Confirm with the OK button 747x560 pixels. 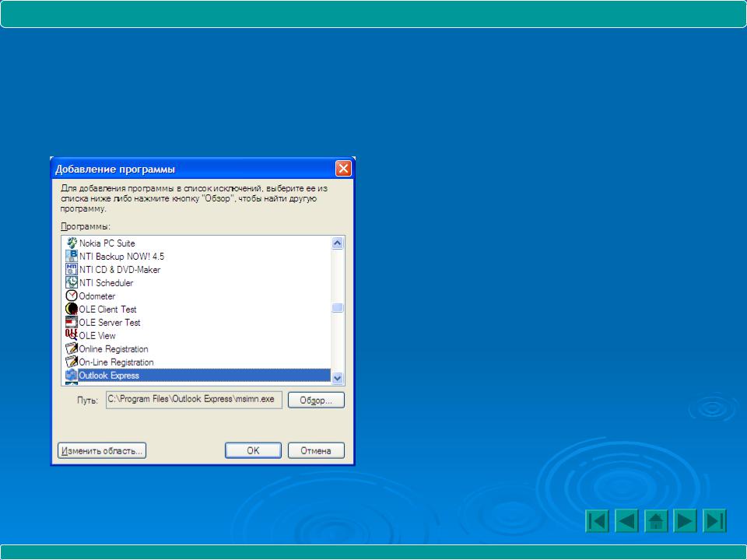pyautogui.click(x=253, y=450)
